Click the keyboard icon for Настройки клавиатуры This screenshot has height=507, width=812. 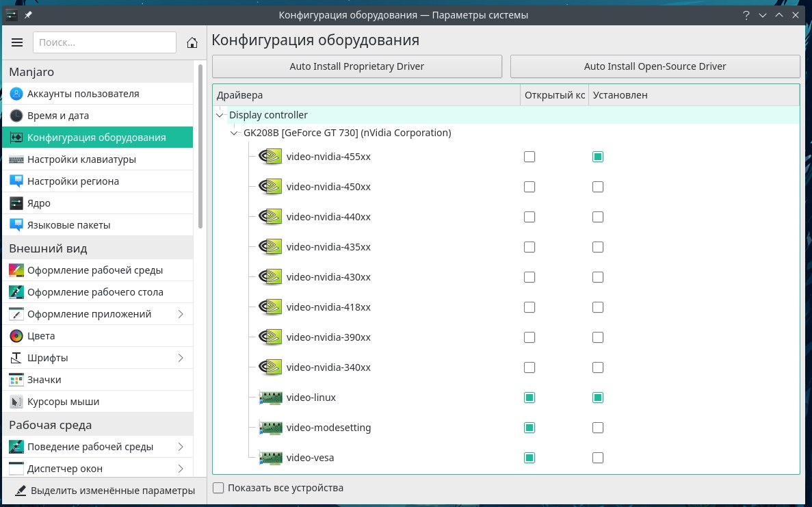tap(16, 159)
